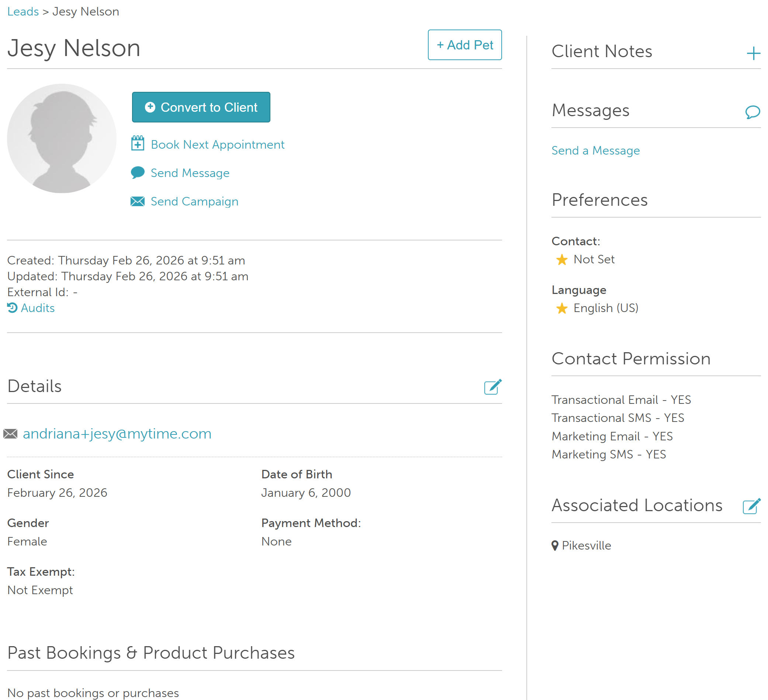Open the Book Next Appointment link
Screen dimensions: 768x700
click(217, 145)
